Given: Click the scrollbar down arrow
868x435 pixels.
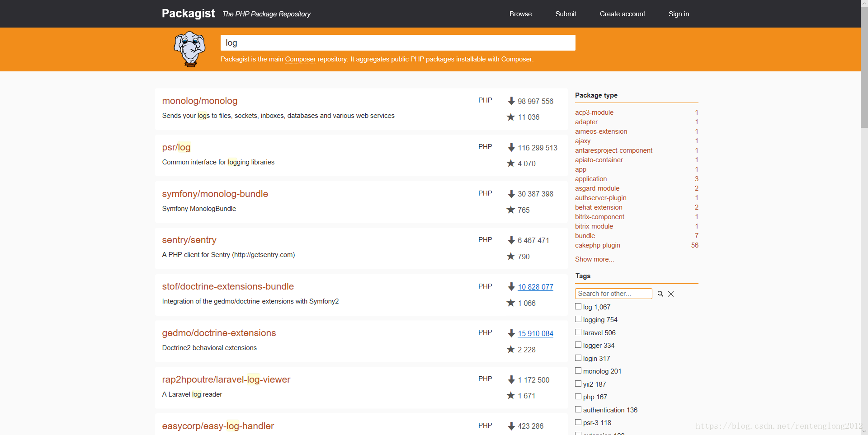Looking at the screenshot, I should [x=864, y=431].
